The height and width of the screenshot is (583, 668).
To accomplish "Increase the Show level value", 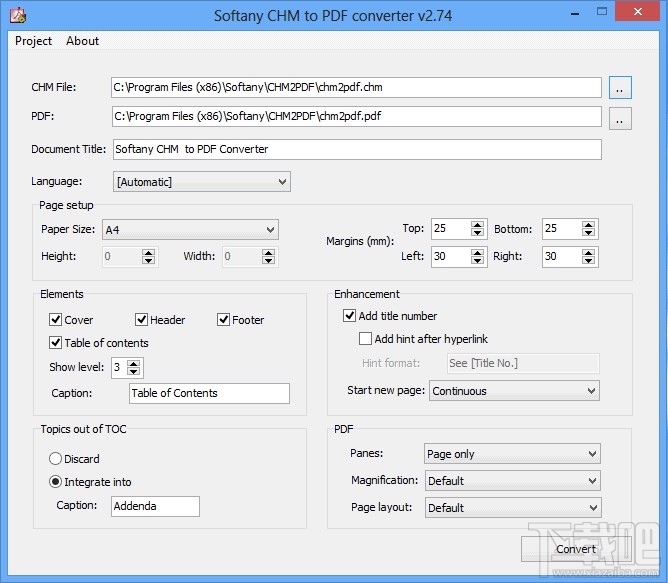I will pos(133,364).
